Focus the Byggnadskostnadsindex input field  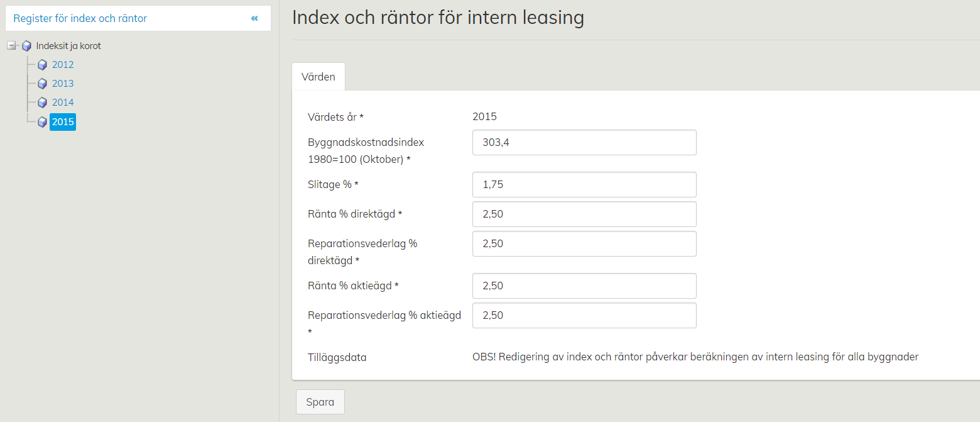(584, 142)
